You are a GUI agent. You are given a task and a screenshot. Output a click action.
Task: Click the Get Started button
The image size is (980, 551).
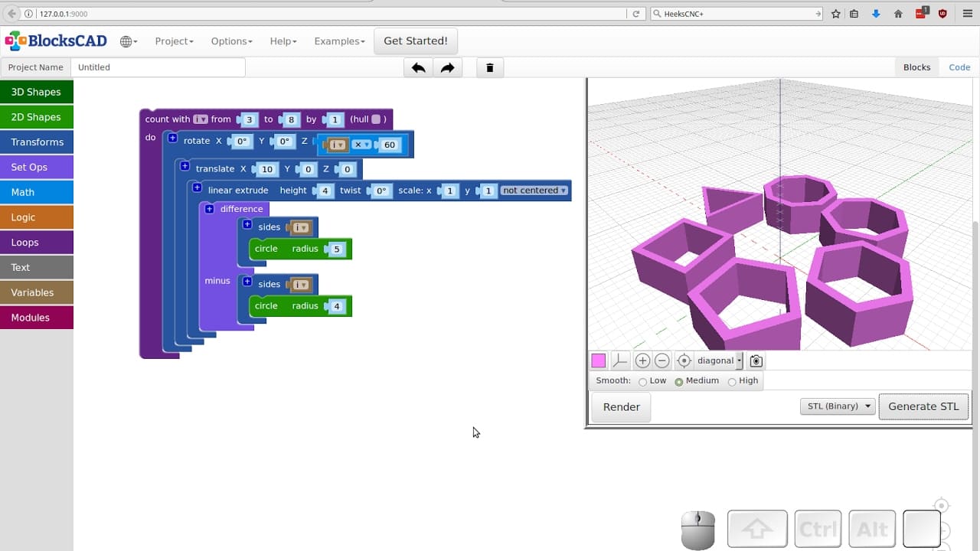416,41
